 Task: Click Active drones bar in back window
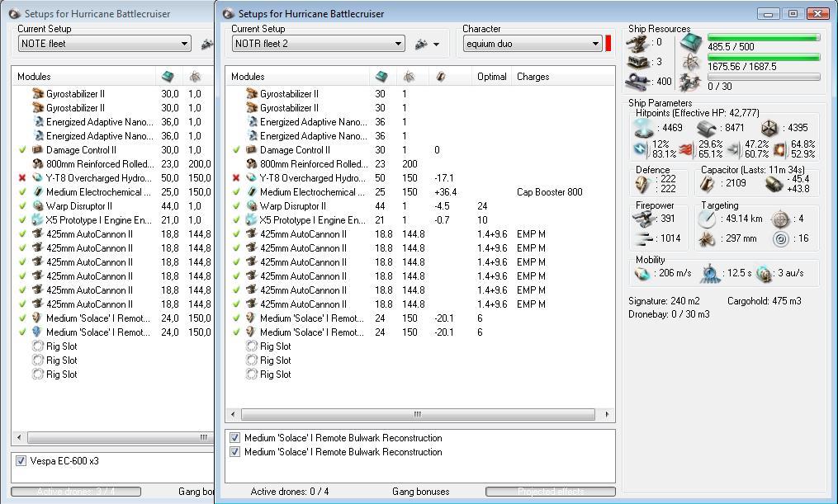tap(76, 491)
